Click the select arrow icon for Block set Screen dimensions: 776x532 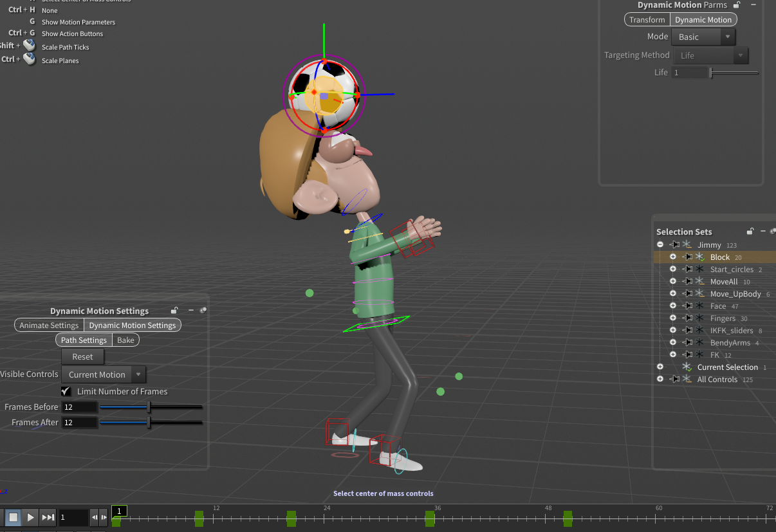pyautogui.click(x=687, y=257)
